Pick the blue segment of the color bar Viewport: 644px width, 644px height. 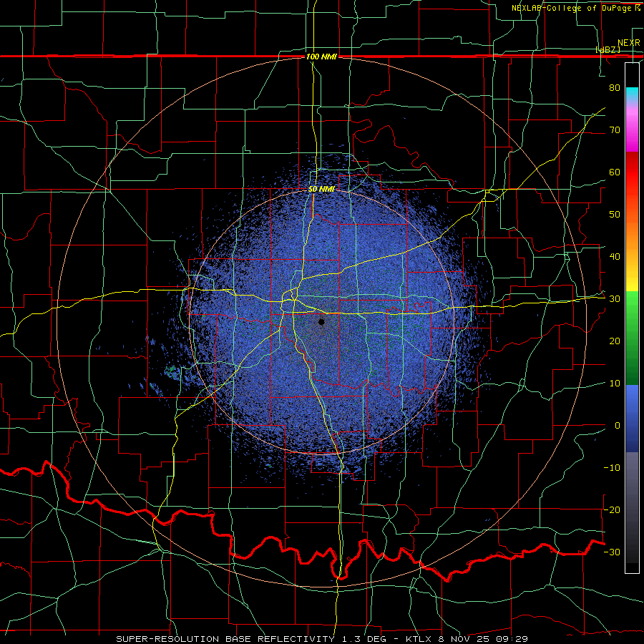click(632, 419)
